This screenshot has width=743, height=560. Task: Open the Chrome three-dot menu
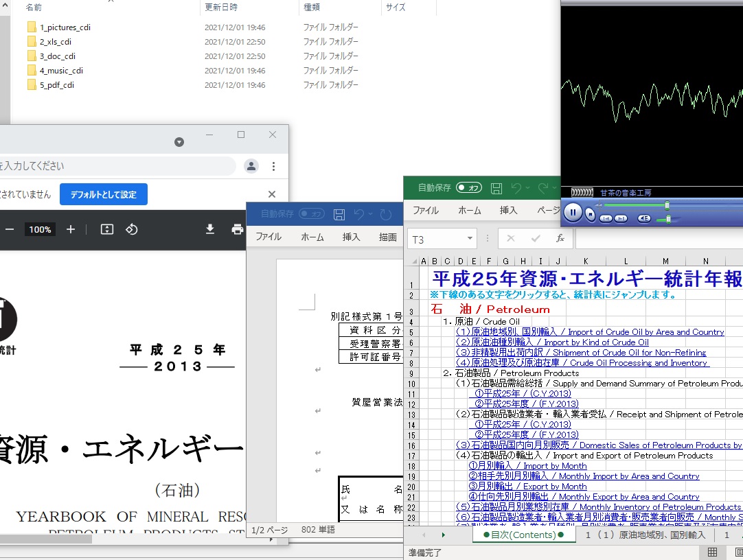(x=273, y=166)
